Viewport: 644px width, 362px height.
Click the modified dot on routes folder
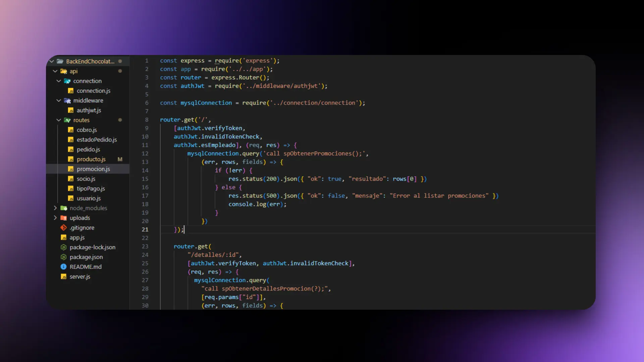(120, 120)
